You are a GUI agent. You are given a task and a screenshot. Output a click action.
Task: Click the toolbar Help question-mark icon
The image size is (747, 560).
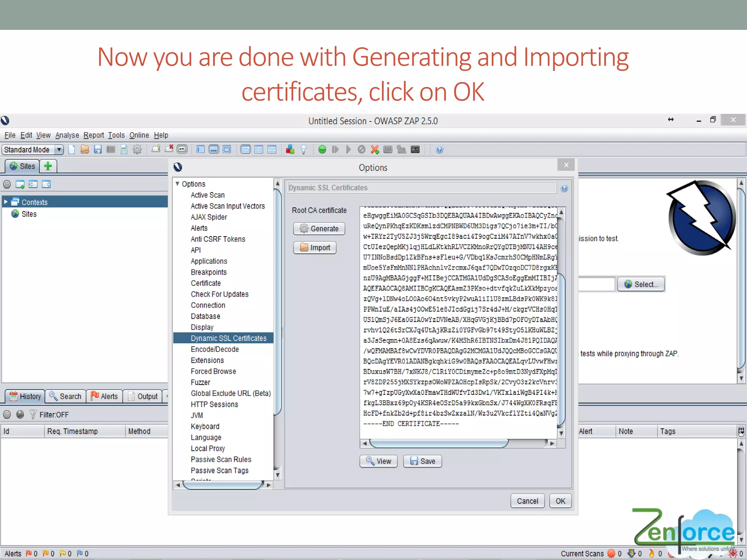(x=440, y=149)
